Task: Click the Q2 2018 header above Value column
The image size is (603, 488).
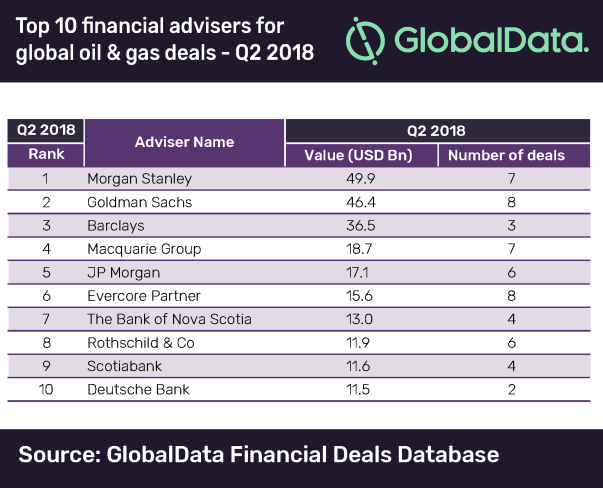Action: click(437, 131)
